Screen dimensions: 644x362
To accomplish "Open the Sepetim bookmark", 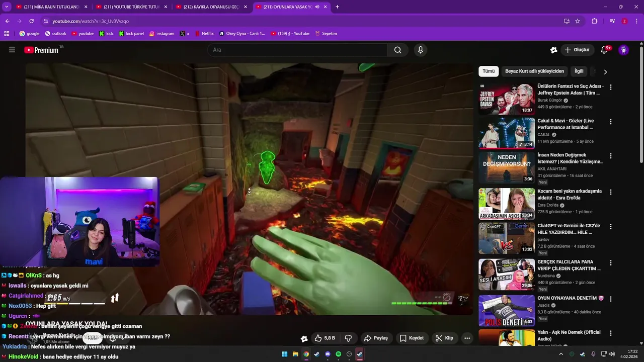I will tap(326, 34).
